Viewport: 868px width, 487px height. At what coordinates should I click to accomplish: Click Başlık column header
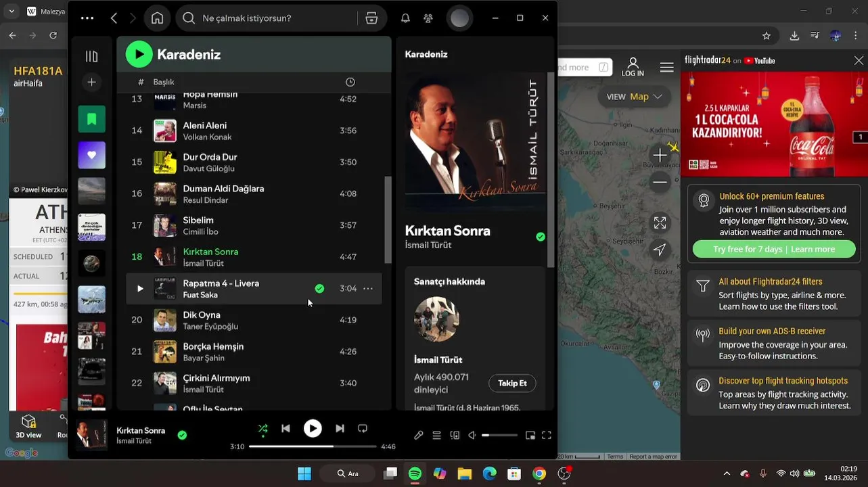tap(164, 82)
